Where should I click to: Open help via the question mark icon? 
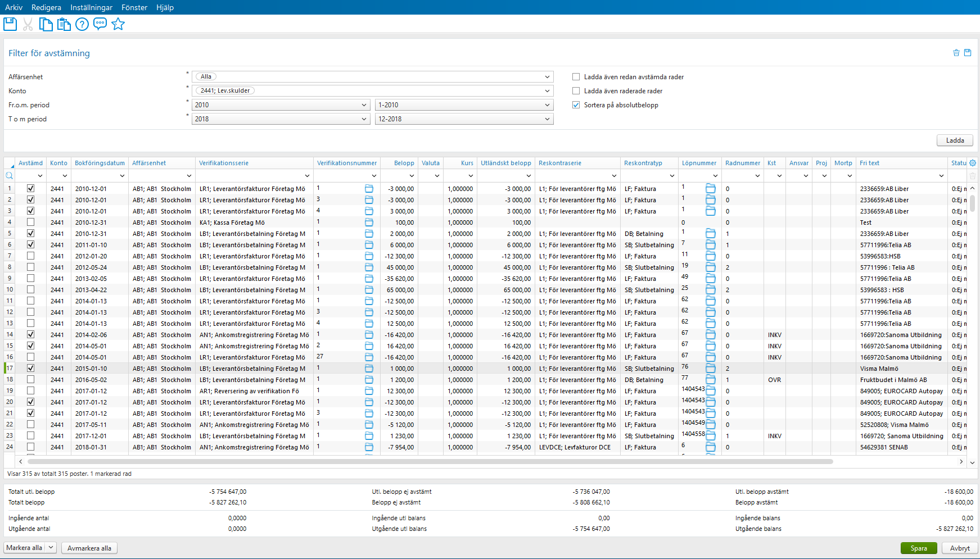[82, 24]
